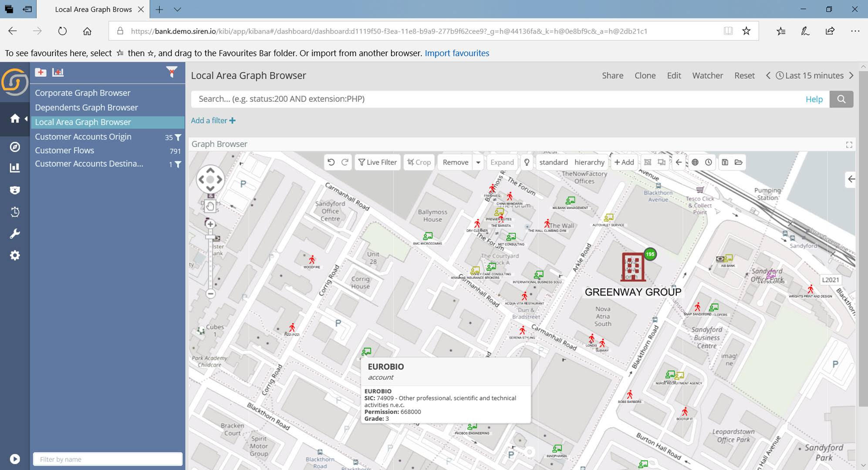Click Add a filter
This screenshot has width=868, height=470.
point(213,121)
